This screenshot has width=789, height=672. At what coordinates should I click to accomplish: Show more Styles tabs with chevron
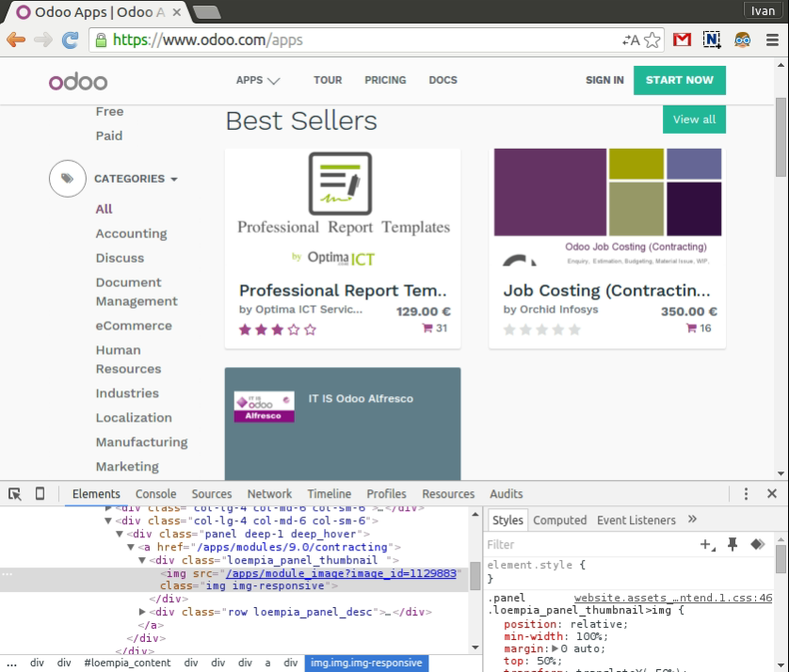tap(692, 520)
